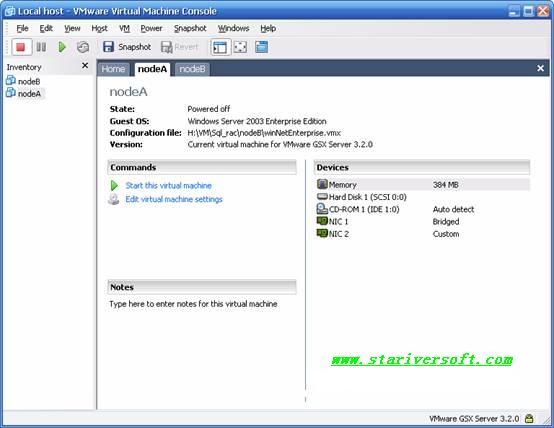The width and height of the screenshot is (554, 428).
Task: Click the red Power Off toolbar button
Action: pos(21,47)
